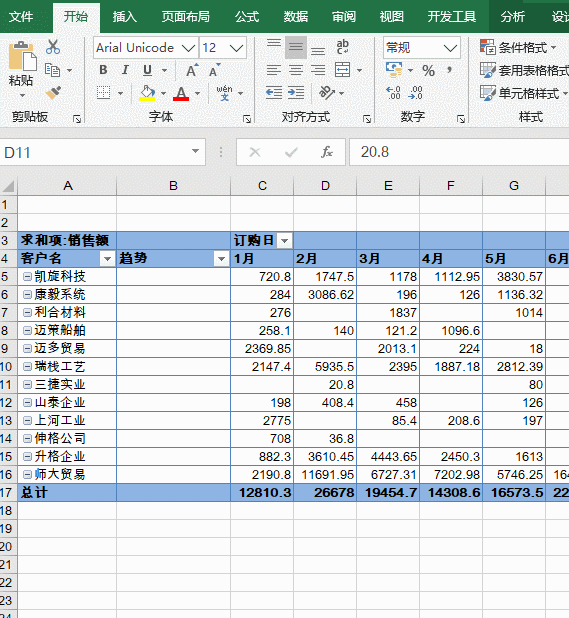Image resolution: width=569 pixels, height=618 pixels.
Task: Increase the cell indent
Action: [296, 93]
